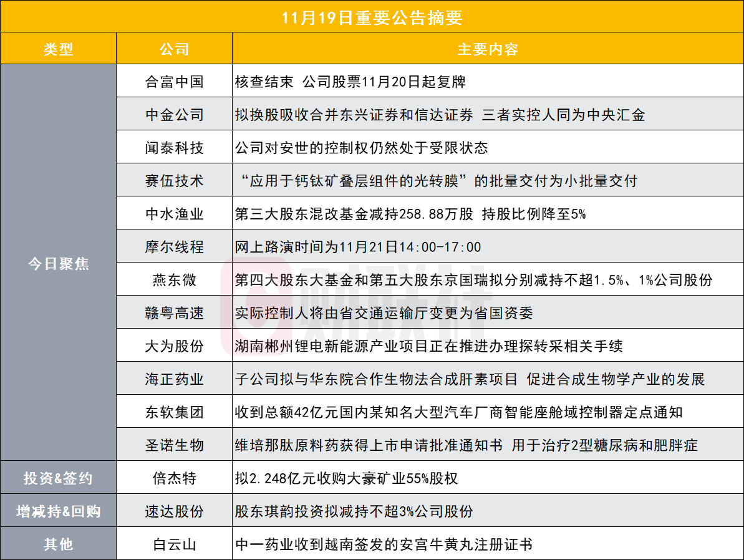744x560 pixels.
Task: Select company cell 赛伍技术
Action: 174,181
